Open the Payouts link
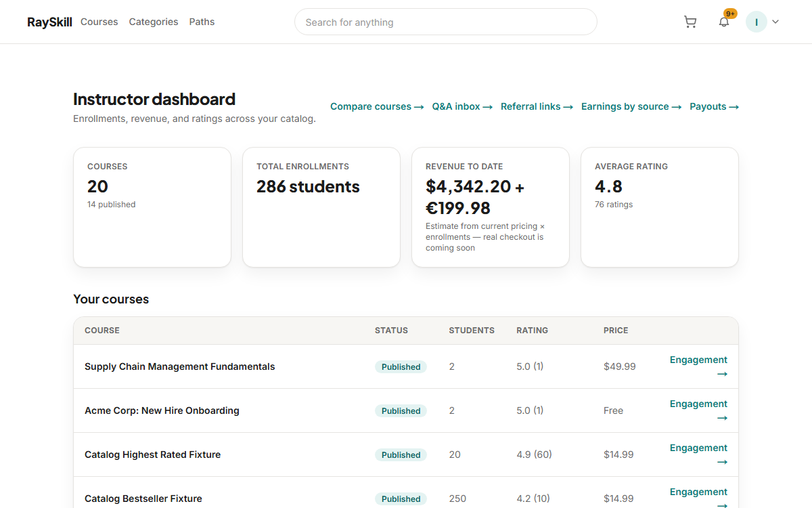The width and height of the screenshot is (812, 508). click(714, 106)
